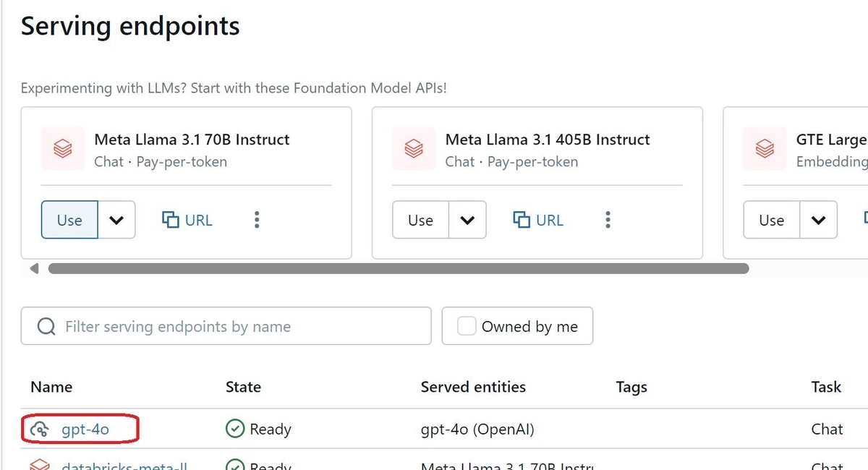The height and width of the screenshot is (470, 868).
Task: Open the three-dot menu on the 70B card
Action: point(257,220)
